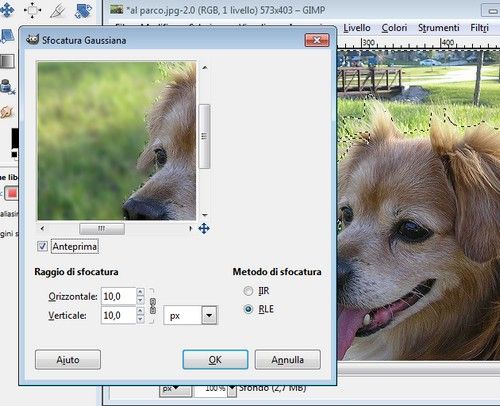Image resolution: width=500 pixels, height=406 pixels.
Task: Confirm blur with OK button
Action: (215, 360)
